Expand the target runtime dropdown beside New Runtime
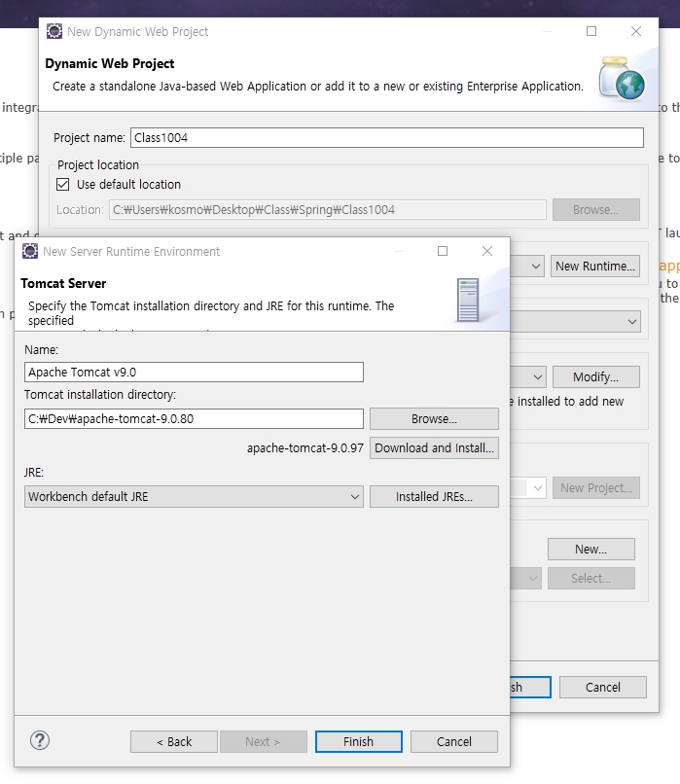This screenshot has height=784, width=680. click(534, 266)
